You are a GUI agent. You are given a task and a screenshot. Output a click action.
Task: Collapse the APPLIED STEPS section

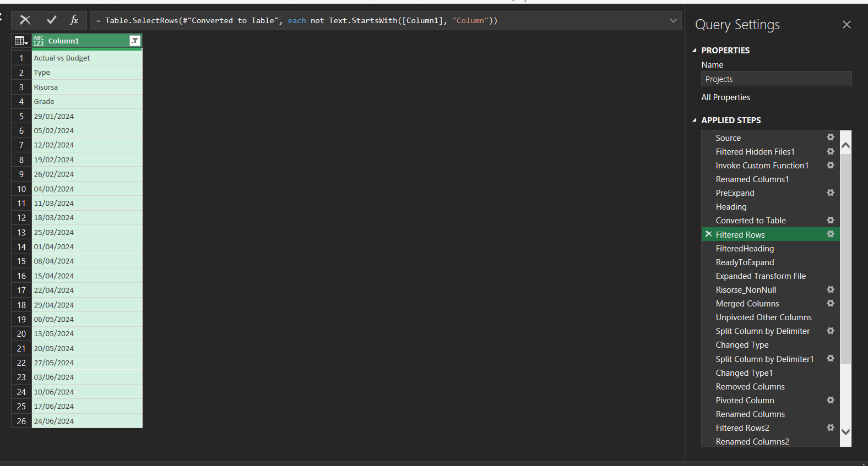pos(695,120)
